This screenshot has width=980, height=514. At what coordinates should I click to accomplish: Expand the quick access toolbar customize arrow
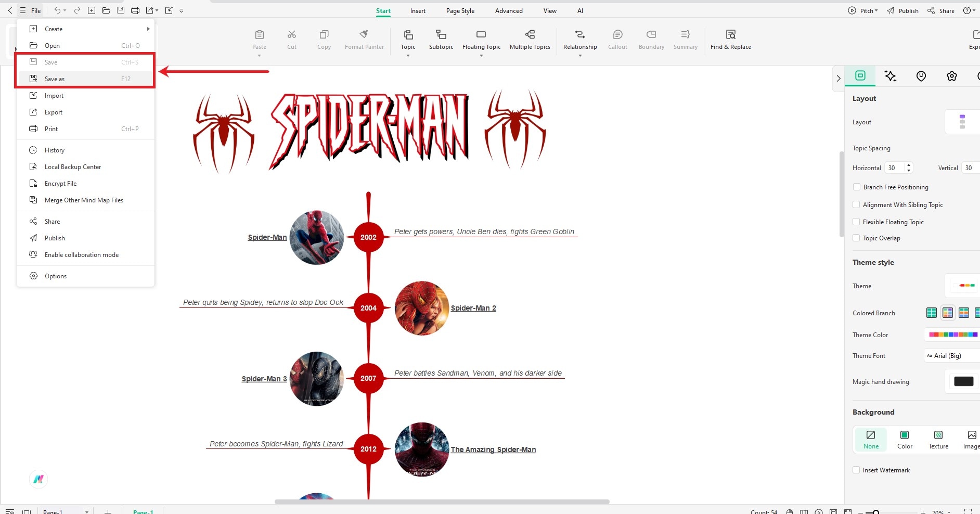click(x=182, y=10)
